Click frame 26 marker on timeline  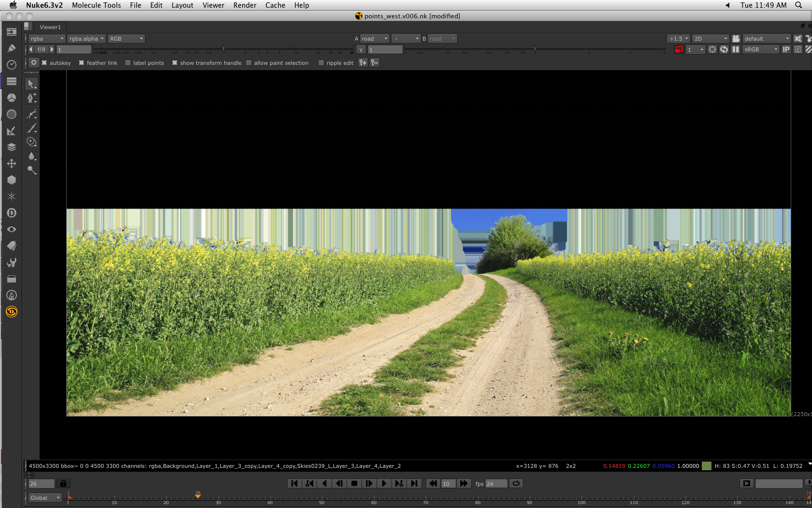pos(198,494)
